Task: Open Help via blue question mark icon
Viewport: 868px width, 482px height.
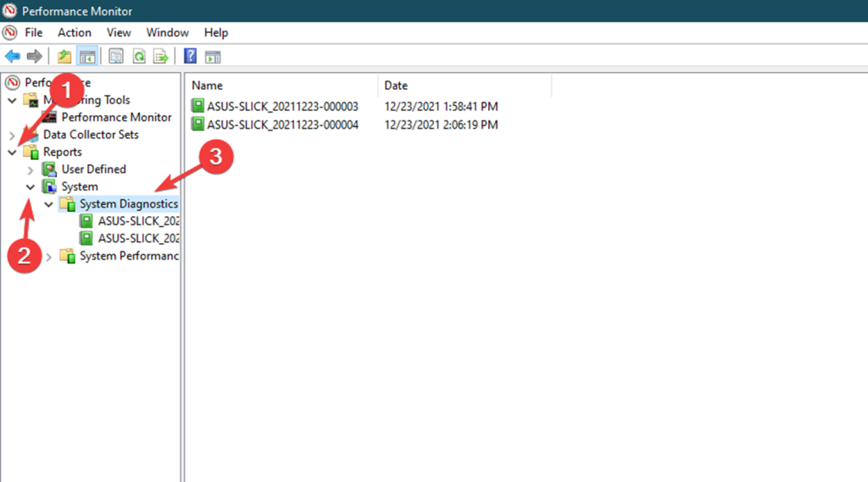Action: click(x=191, y=57)
